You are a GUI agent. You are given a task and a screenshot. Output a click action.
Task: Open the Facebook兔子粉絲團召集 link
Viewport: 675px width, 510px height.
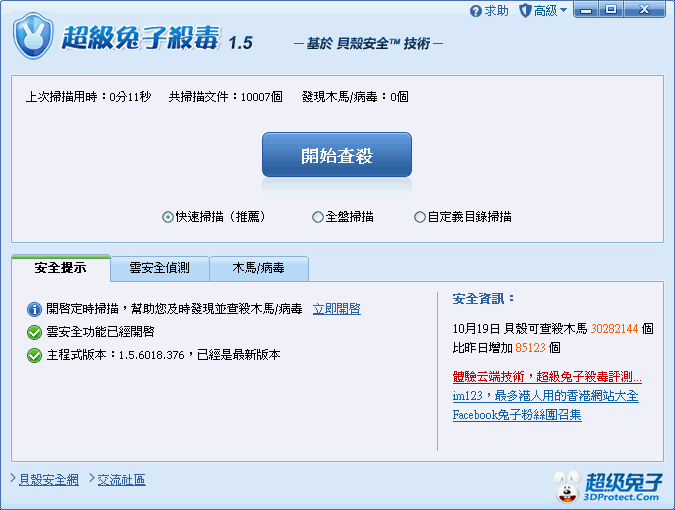(x=517, y=415)
